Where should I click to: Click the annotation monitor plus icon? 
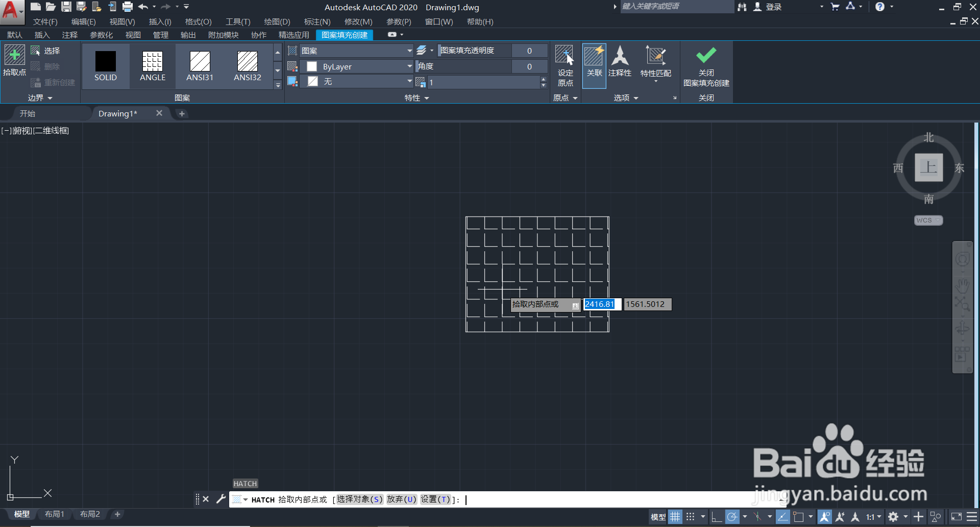coord(918,517)
